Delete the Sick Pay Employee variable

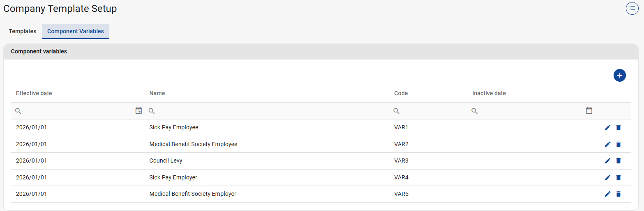click(x=618, y=128)
